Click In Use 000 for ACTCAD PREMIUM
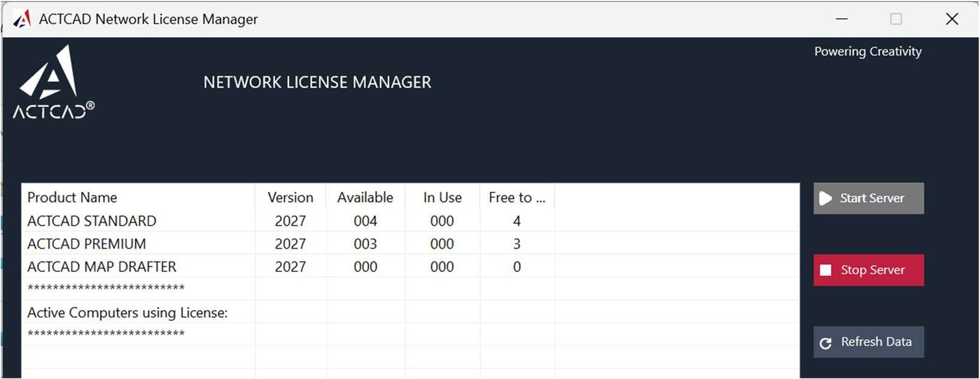 [442, 244]
